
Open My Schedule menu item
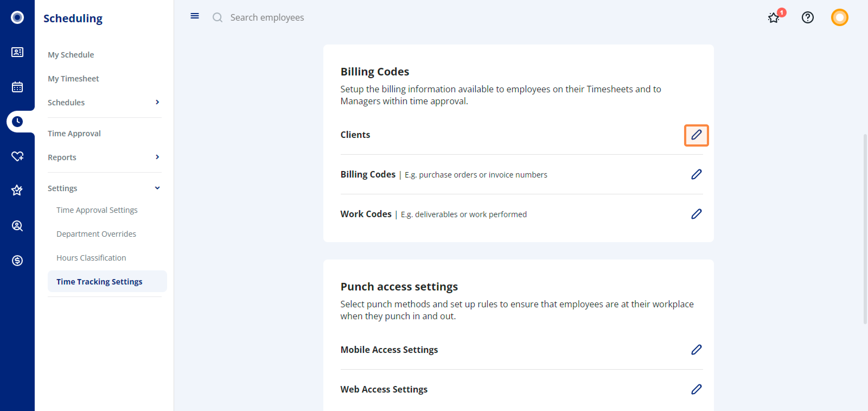point(71,55)
